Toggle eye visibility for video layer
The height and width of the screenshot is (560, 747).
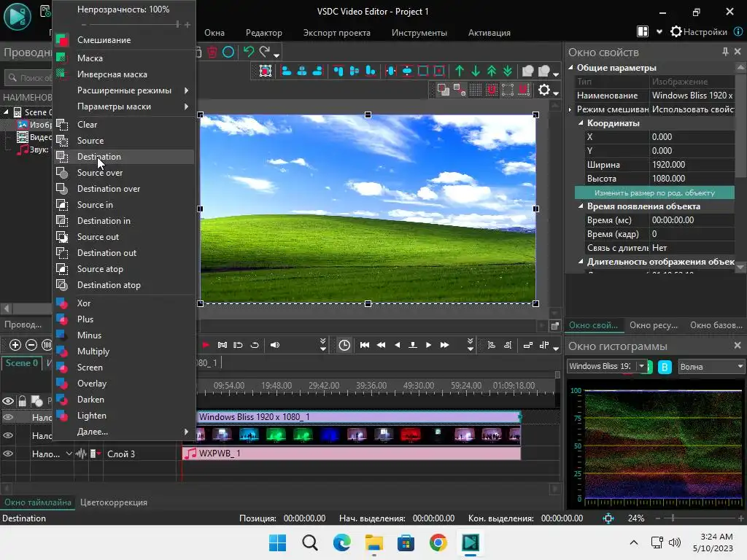tap(8, 435)
